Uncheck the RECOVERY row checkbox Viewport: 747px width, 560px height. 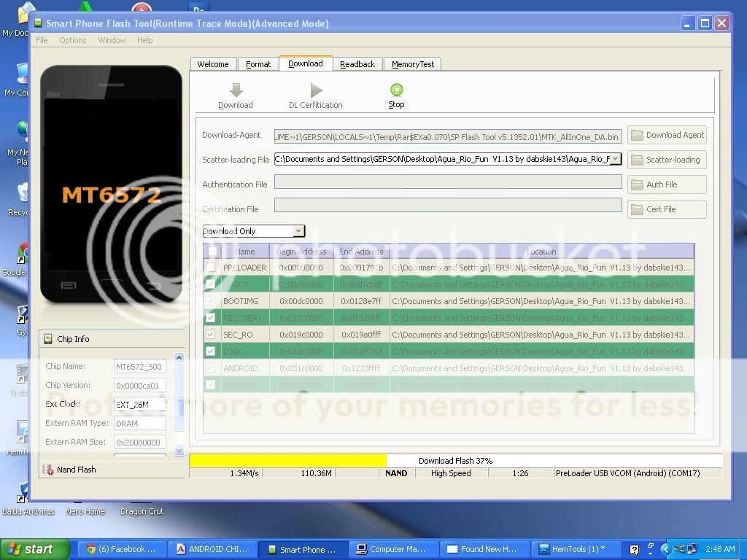(211, 318)
